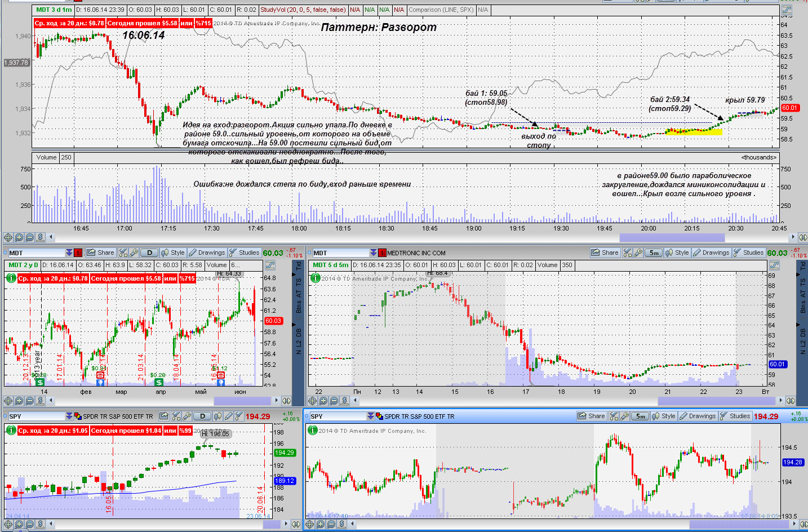Click green info icon on MDT daily chart
Image resolution: width=808 pixels, height=532 pixels.
11,278
